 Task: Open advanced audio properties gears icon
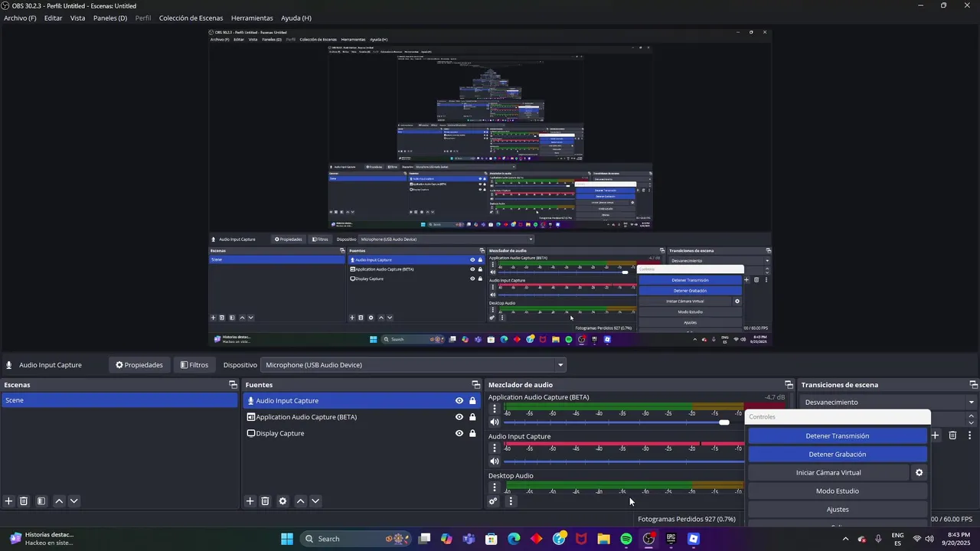pos(493,501)
